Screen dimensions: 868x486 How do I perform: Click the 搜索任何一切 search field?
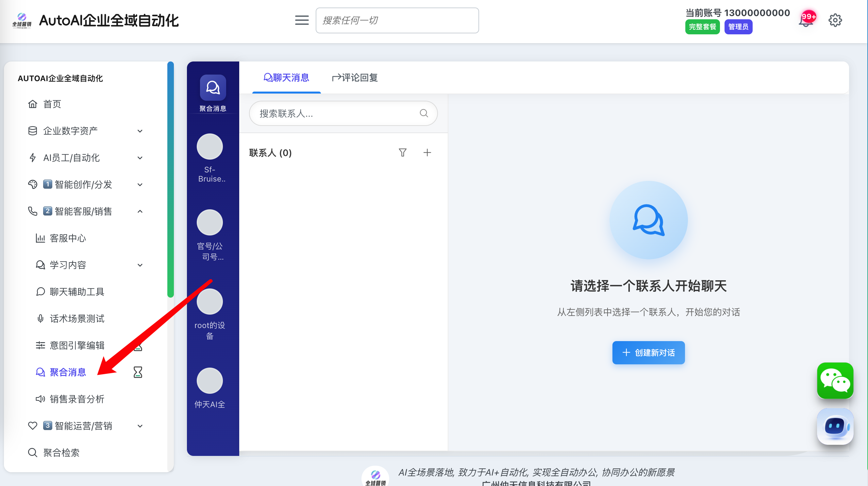pyautogui.click(x=397, y=21)
